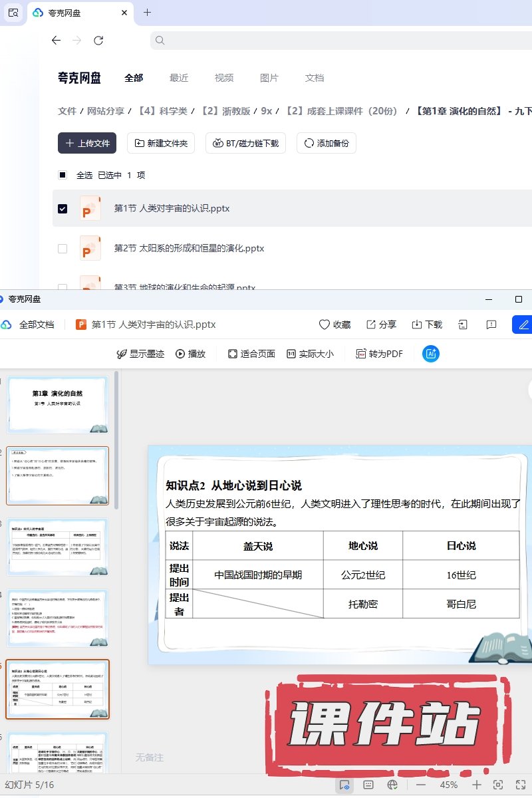532x798 pixels.
Task: Zoom out with the minus icon
Action: click(x=421, y=785)
